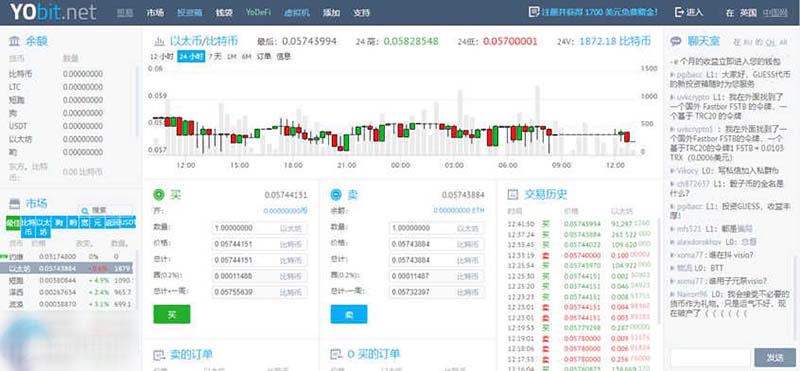Click the sell panel price 0.05743884

[x=463, y=194]
